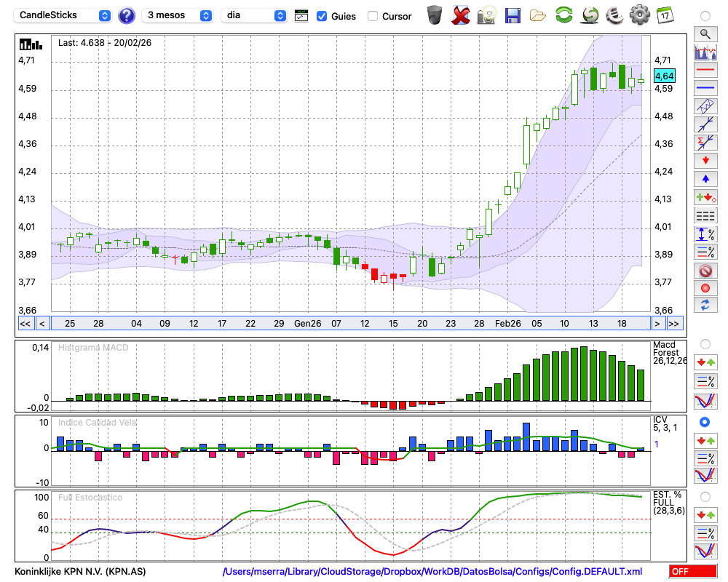Click the red OFF button
This screenshot has width=728, height=582.
pyautogui.click(x=692, y=572)
